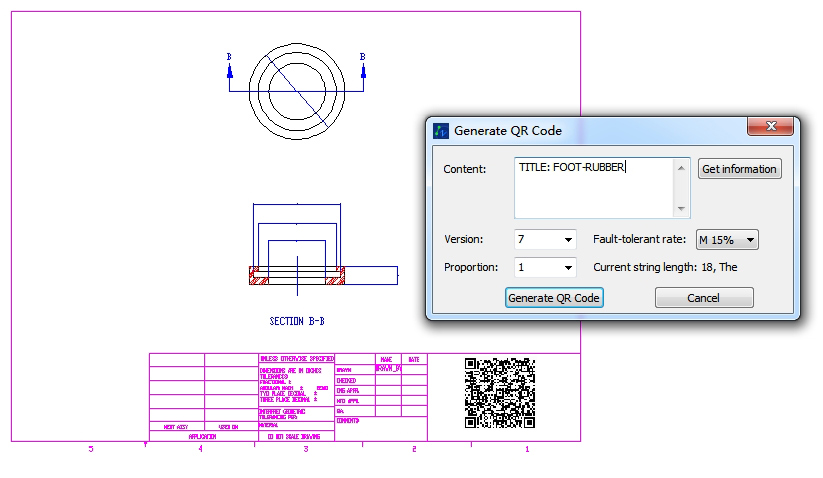The image size is (823, 478).
Task: Close the Generate QR Code dialog
Action: (x=771, y=126)
